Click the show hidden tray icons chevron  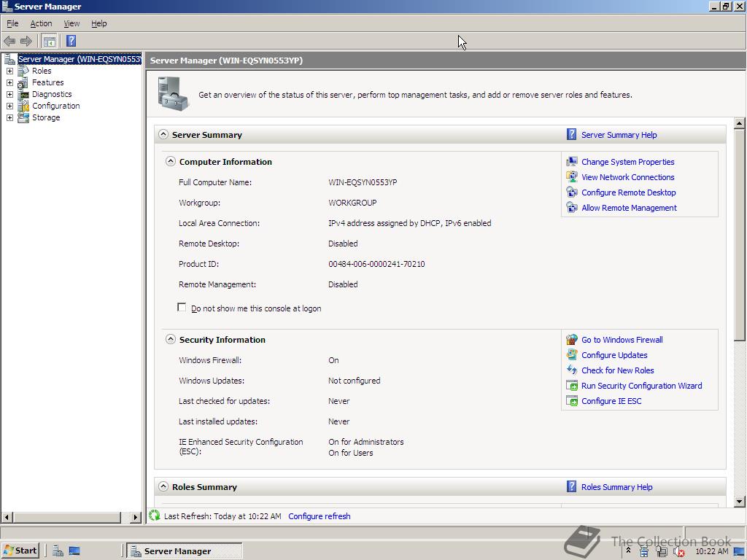pos(628,551)
